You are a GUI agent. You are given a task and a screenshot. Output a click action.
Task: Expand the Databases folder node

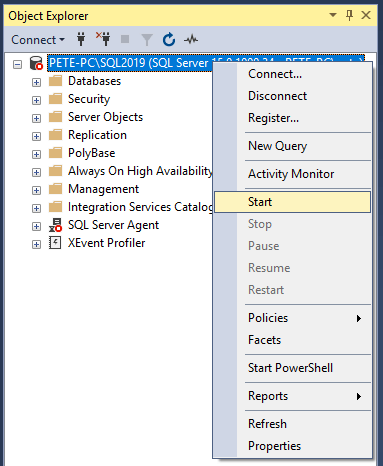(36, 82)
